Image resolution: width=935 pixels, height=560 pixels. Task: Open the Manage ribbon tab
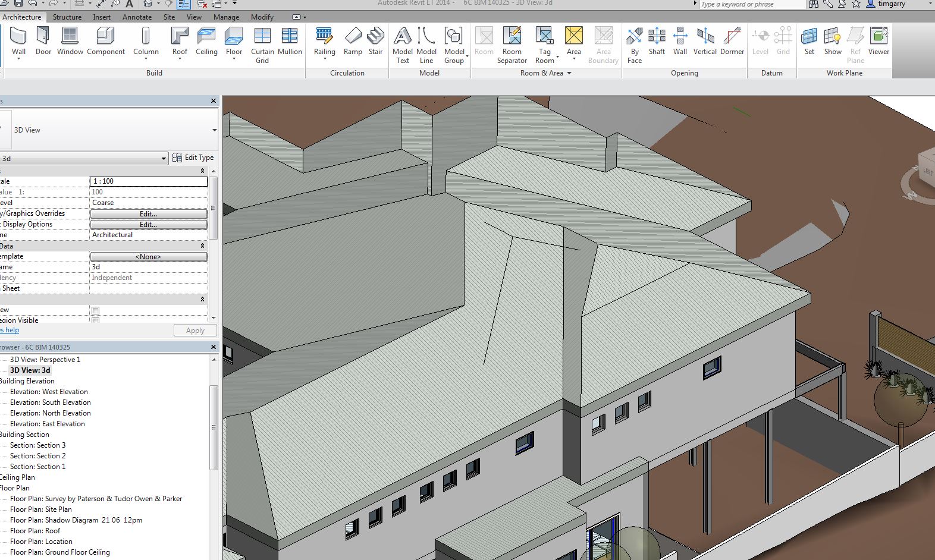point(226,17)
